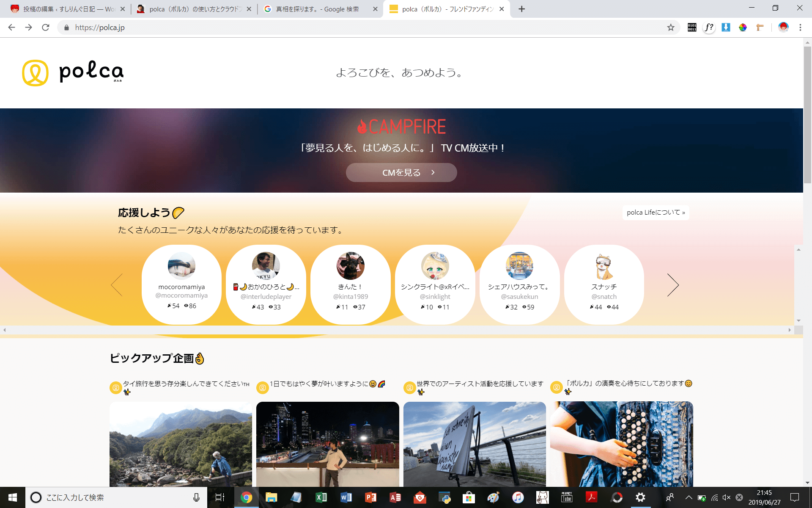Open File Explorer from the taskbar

pos(271,497)
